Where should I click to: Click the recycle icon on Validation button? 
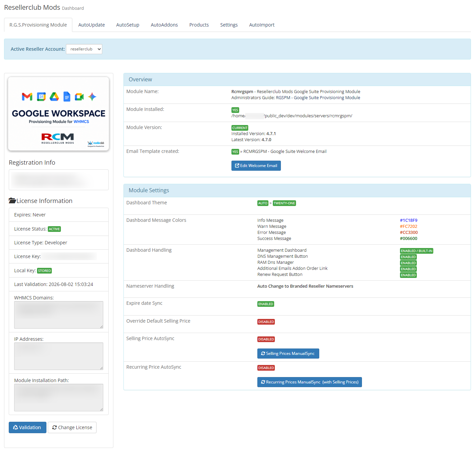point(15,427)
